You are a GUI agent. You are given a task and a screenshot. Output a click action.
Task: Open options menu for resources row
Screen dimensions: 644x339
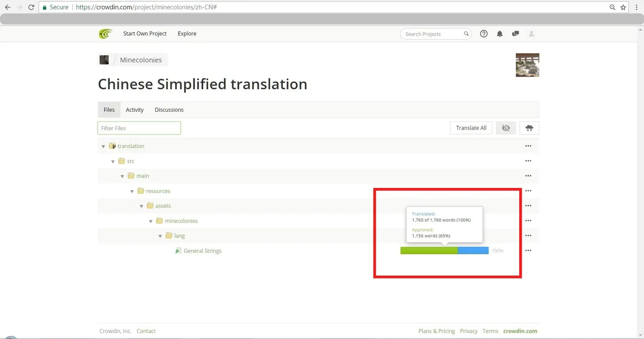tap(528, 191)
